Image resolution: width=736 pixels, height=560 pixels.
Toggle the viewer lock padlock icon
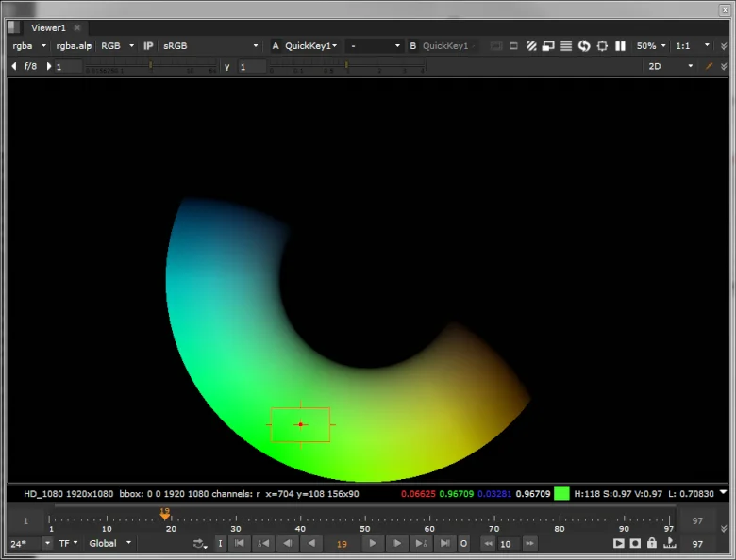point(651,543)
